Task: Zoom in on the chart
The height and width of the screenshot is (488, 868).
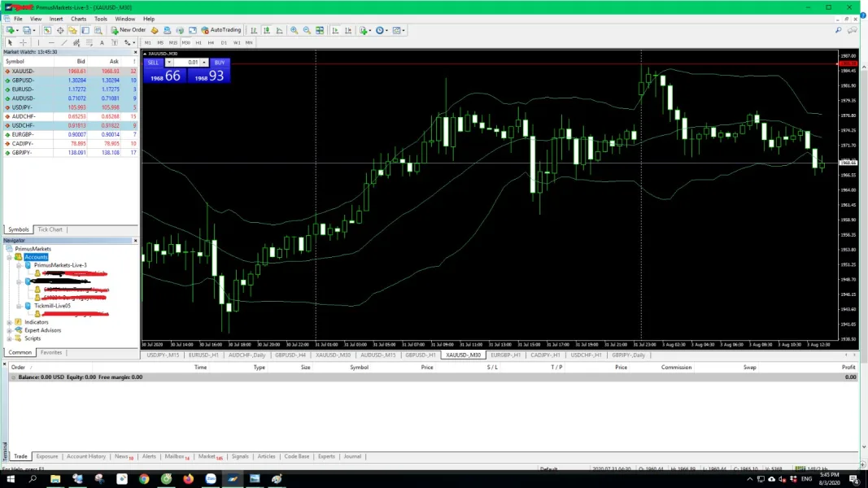Action: click(x=294, y=30)
